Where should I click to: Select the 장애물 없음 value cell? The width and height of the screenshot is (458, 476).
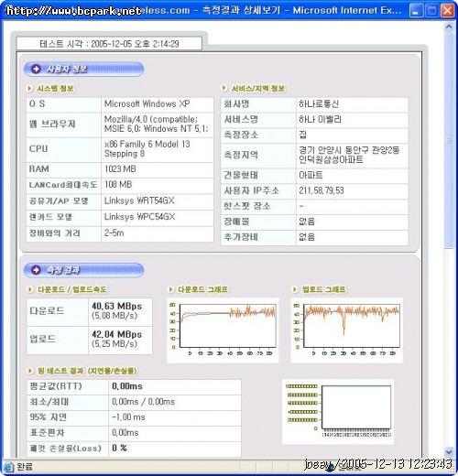pyautogui.click(x=352, y=222)
